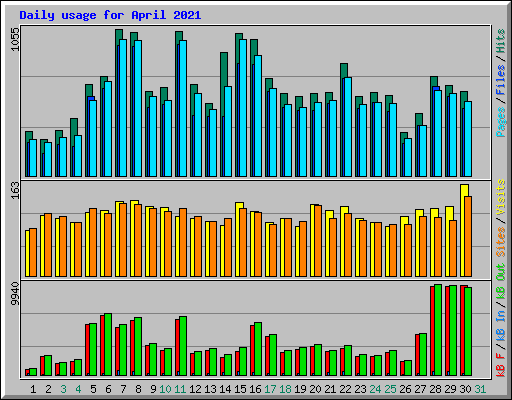Screen dimensions: 512x400
Task: Click day 19 on the x-axis
Action: coord(300,389)
